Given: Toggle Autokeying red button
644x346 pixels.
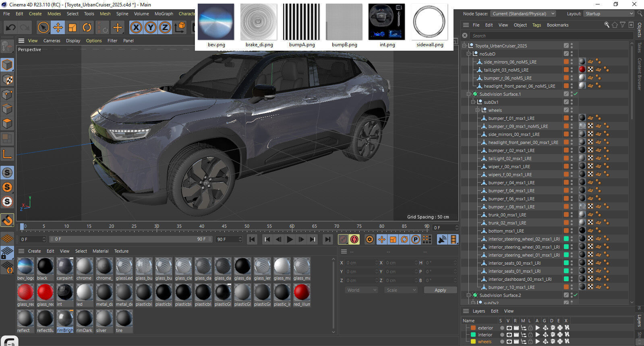Looking at the screenshot, I should (x=354, y=239).
